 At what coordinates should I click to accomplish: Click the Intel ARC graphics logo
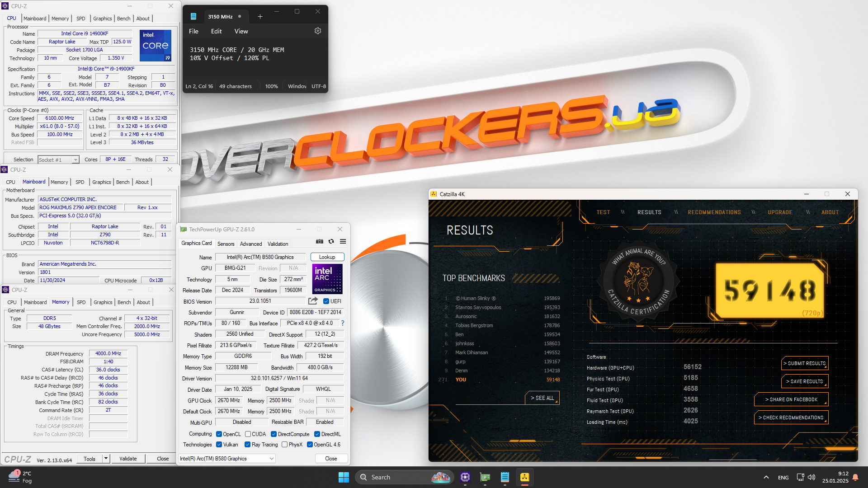[327, 279]
